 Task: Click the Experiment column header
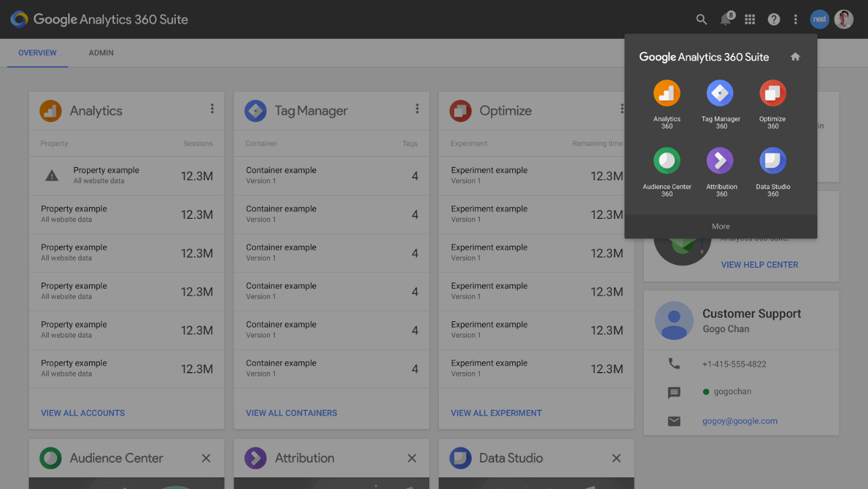[x=469, y=143]
